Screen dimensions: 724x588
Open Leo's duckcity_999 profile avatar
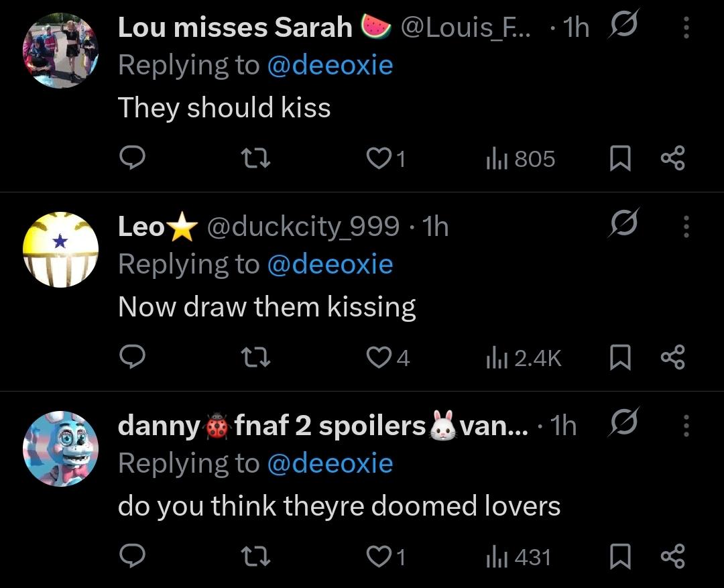tap(60, 249)
